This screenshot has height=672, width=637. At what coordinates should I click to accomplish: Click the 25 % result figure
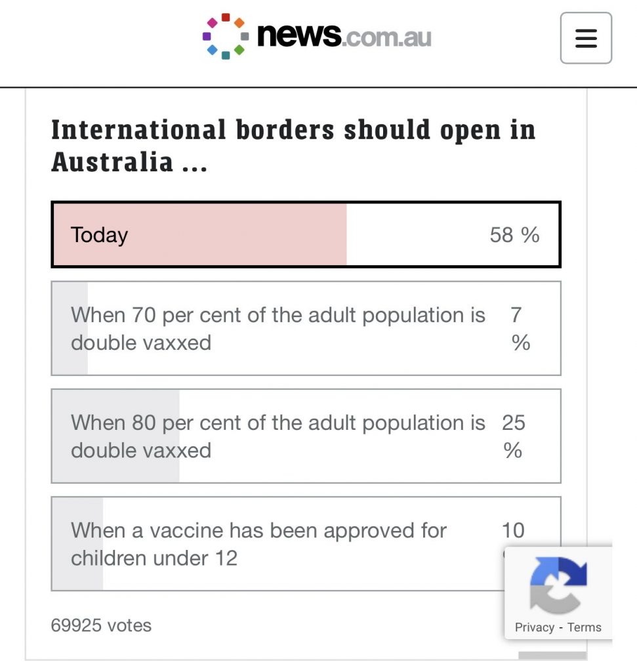click(513, 436)
